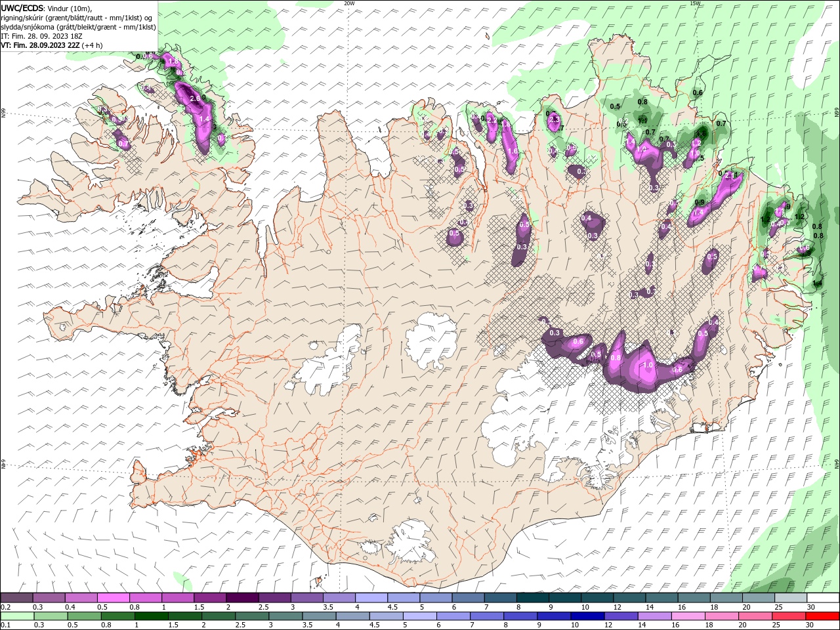Screen dimensions: 840x630
Task: Click the 'UWC/ECDS' title text
Action: pos(23,8)
